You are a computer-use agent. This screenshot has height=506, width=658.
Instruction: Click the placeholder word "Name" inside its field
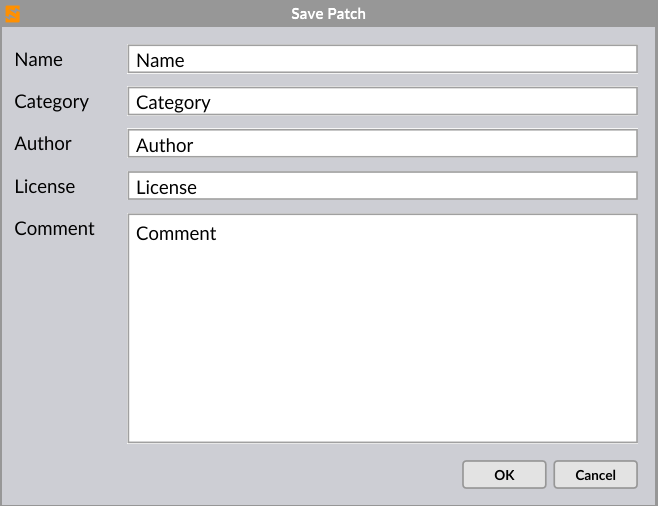pos(160,61)
